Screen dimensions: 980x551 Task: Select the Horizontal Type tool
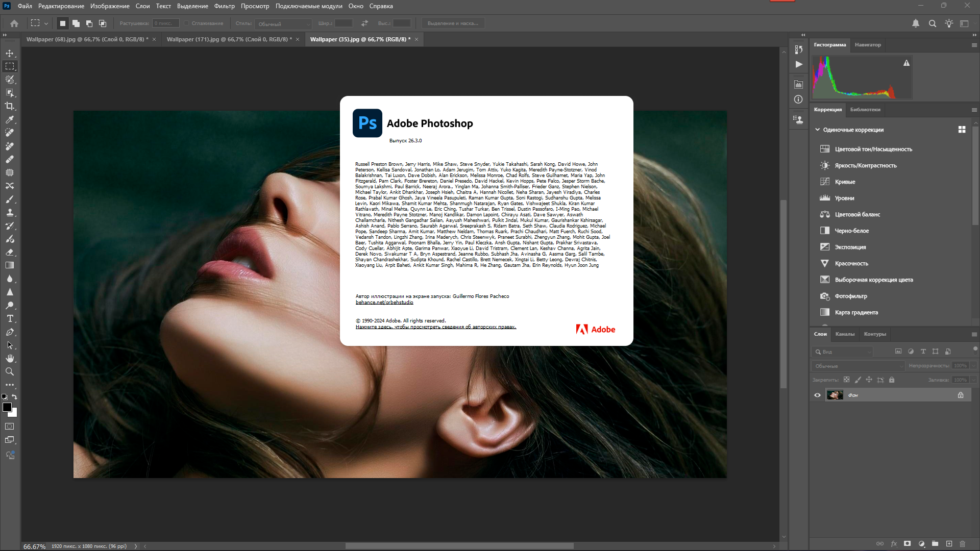tap(10, 319)
